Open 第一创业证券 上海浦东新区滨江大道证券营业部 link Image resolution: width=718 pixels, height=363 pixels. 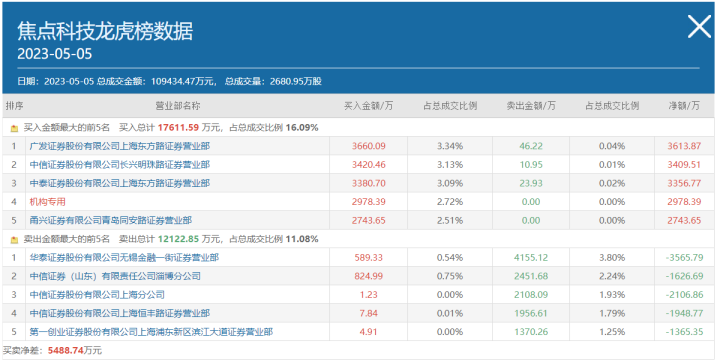tap(151, 331)
